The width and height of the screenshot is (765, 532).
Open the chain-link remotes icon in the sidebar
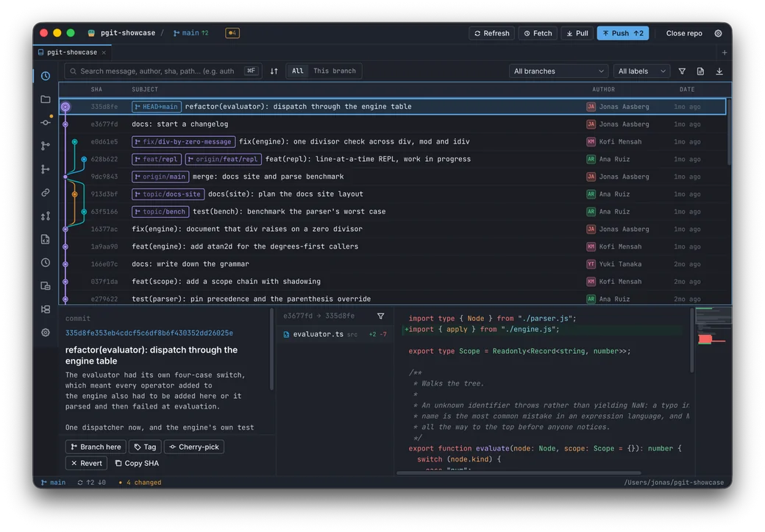[46, 192]
